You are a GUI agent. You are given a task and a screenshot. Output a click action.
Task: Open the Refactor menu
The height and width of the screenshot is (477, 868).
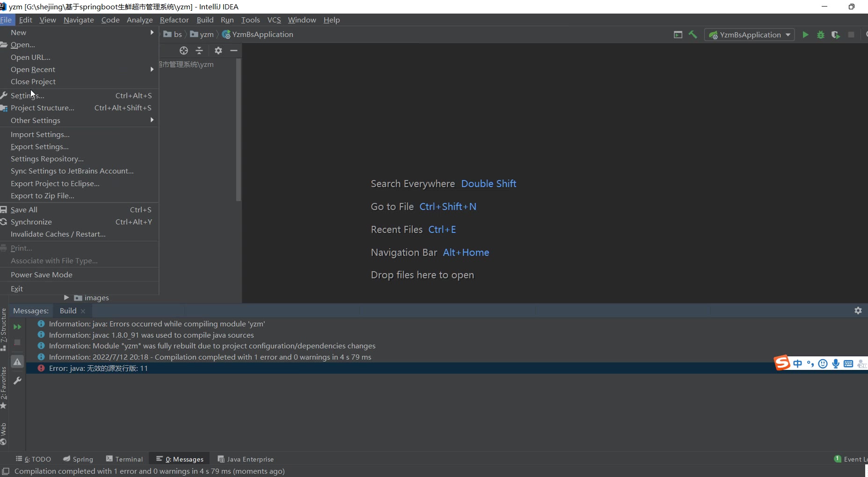coord(174,20)
